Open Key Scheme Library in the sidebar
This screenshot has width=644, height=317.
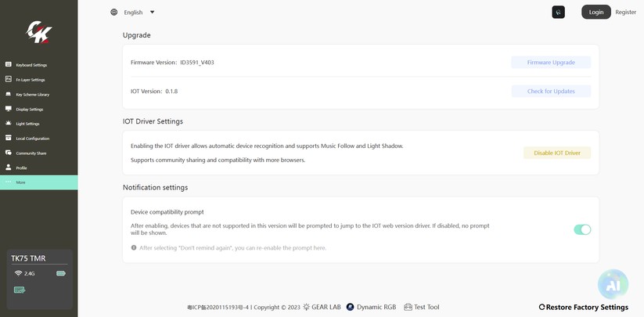pos(38,95)
